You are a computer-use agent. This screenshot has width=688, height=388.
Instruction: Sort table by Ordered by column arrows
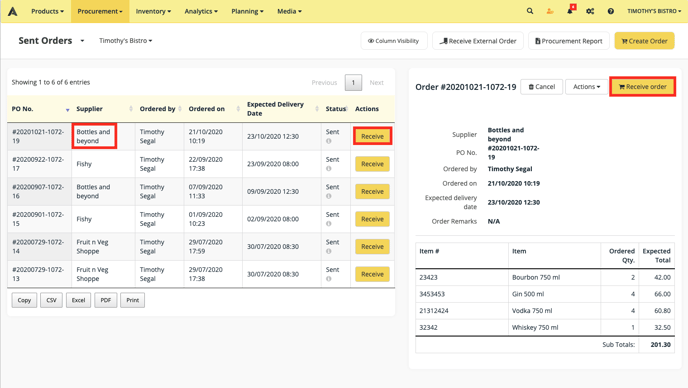[180, 109]
